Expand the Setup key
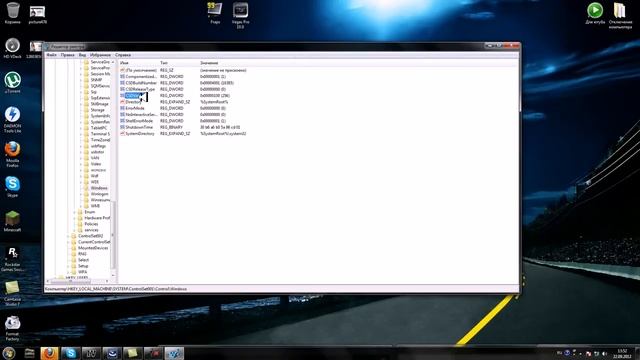640x360 pixels. point(68,266)
